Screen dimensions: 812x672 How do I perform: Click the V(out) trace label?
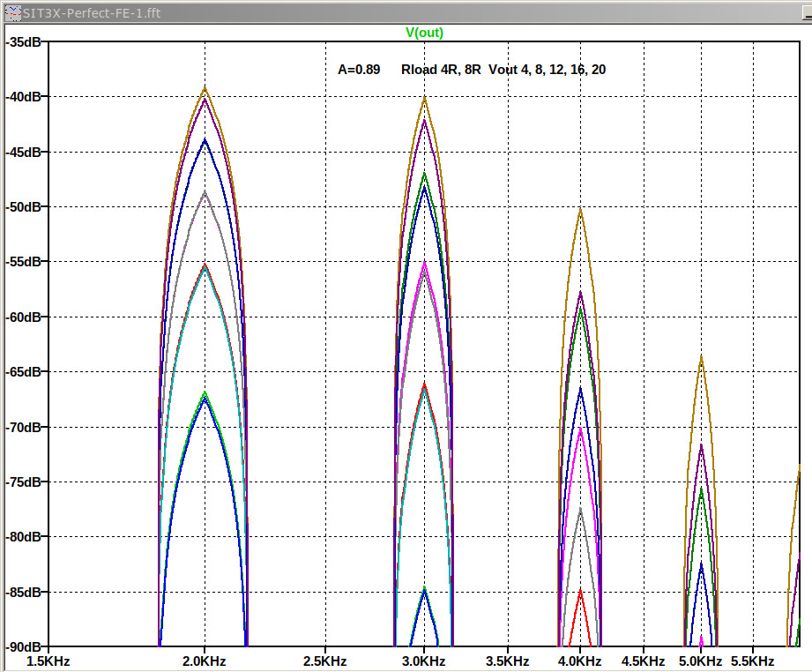(x=424, y=33)
